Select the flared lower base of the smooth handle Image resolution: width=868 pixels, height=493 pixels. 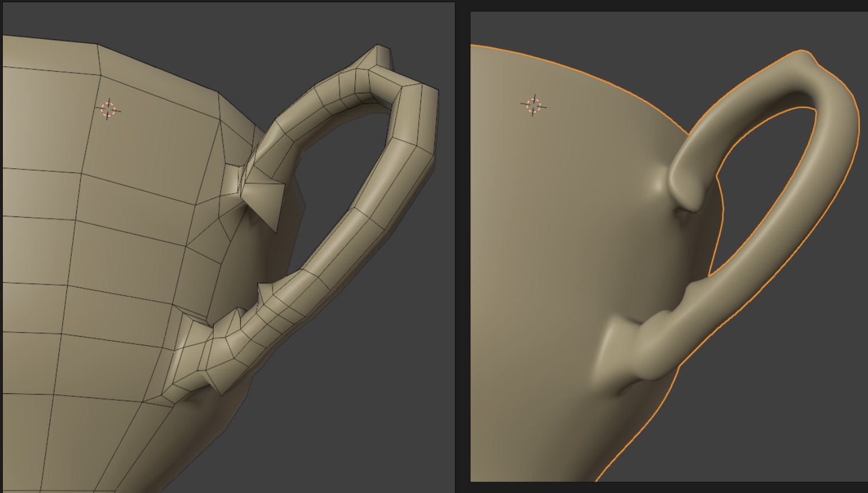(x=613, y=349)
